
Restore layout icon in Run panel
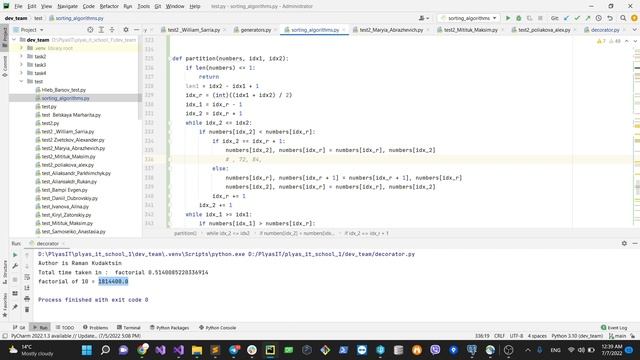coord(15,293)
